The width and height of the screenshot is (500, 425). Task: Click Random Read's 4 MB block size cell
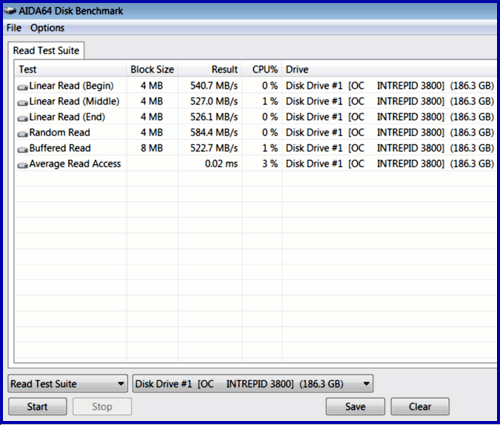coord(152,133)
